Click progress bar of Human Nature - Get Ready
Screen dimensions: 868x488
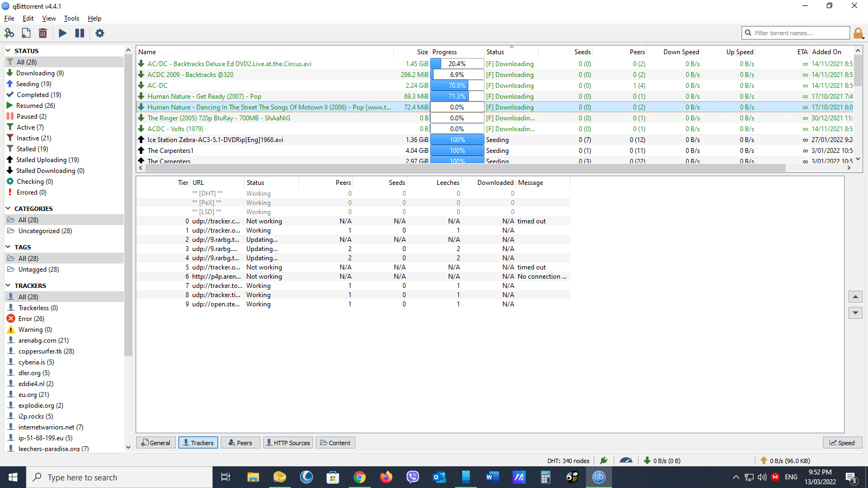(457, 97)
